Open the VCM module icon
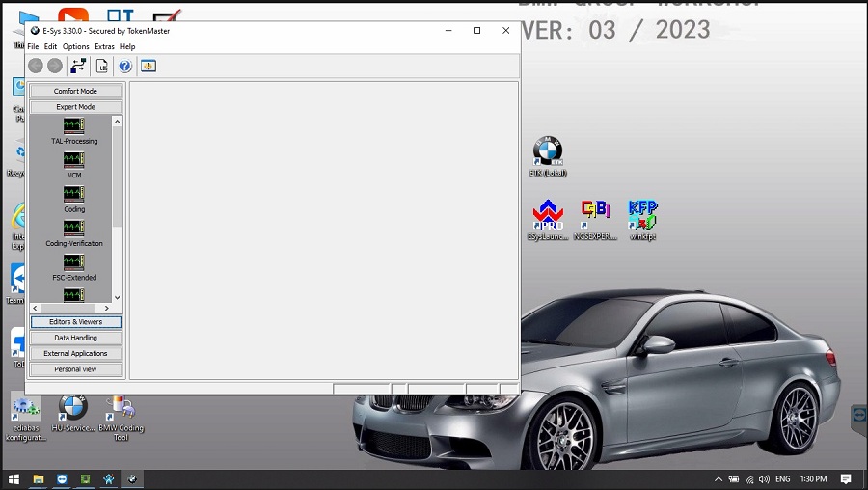The height and width of the screenshot is (490, 868). [x=73, y=160]
